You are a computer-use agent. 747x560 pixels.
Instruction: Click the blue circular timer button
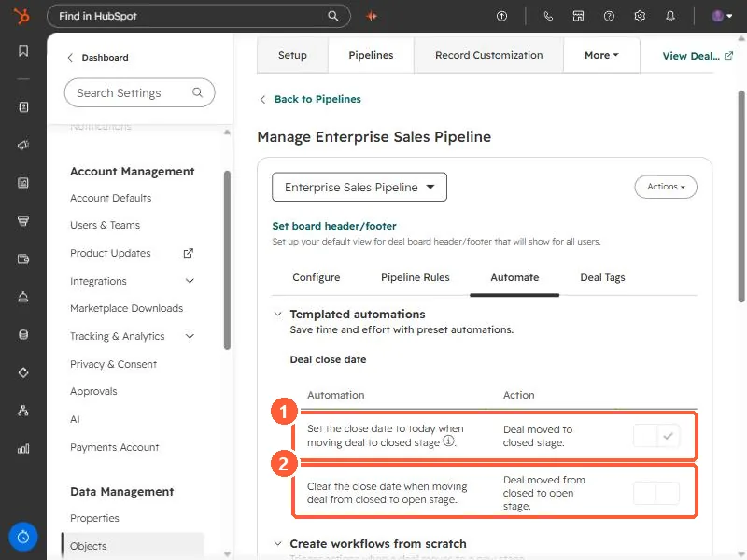(22, 538)
